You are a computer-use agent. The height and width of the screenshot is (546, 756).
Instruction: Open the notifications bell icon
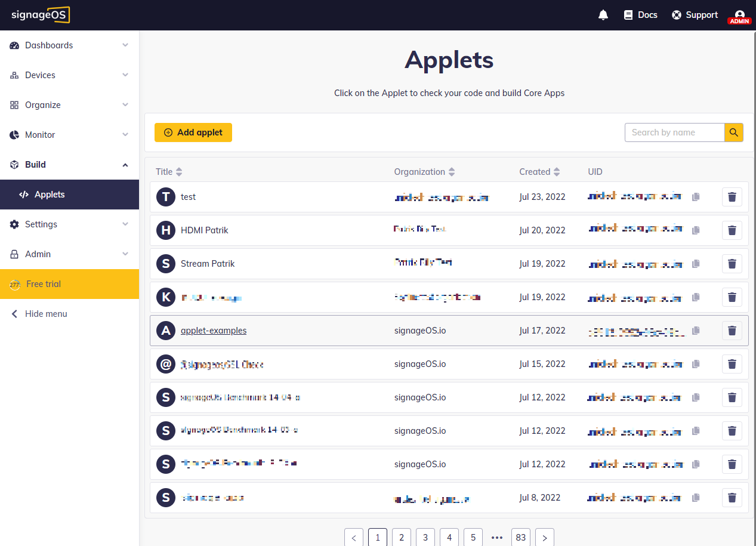click(603, 14)
